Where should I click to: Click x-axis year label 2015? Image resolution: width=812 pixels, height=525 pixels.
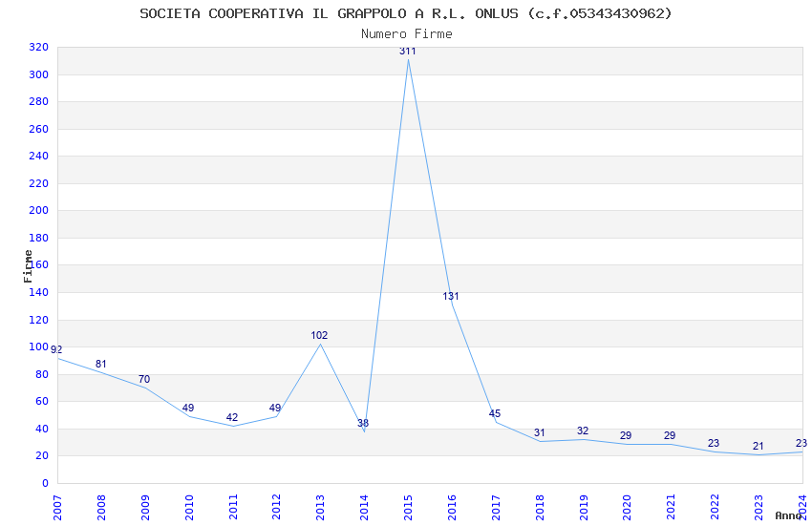click(408, 508)
